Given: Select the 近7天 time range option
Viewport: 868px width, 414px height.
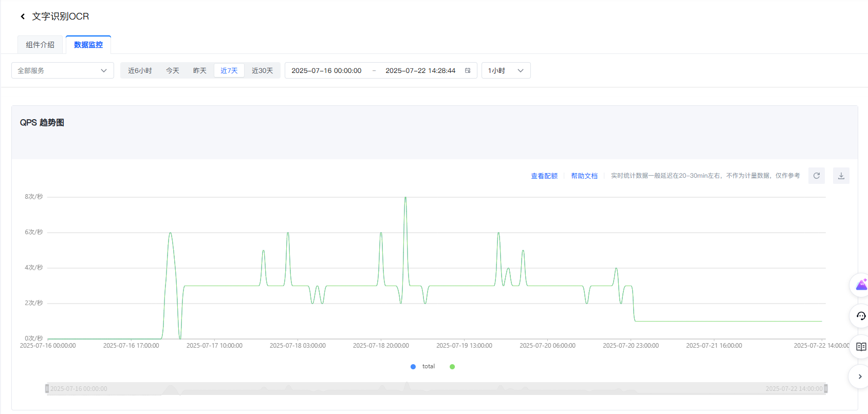Looking at the screenshot, I should (x=229, y=70).
